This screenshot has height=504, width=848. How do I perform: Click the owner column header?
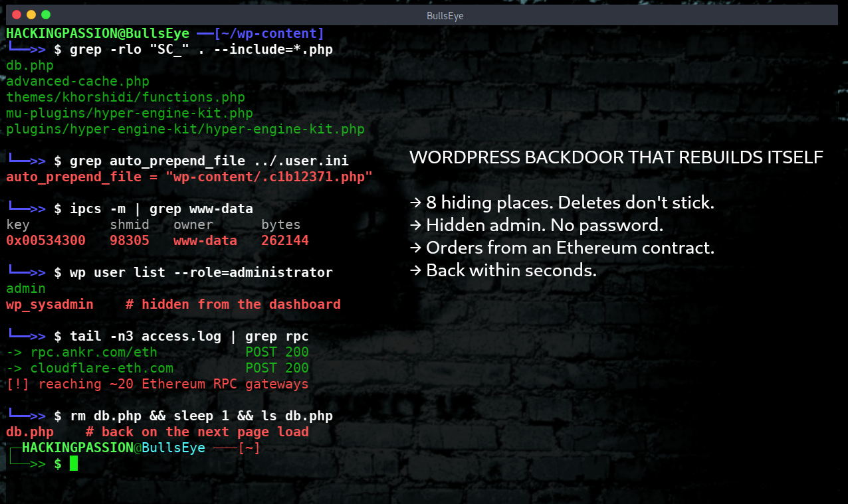(x=193, y=224)
